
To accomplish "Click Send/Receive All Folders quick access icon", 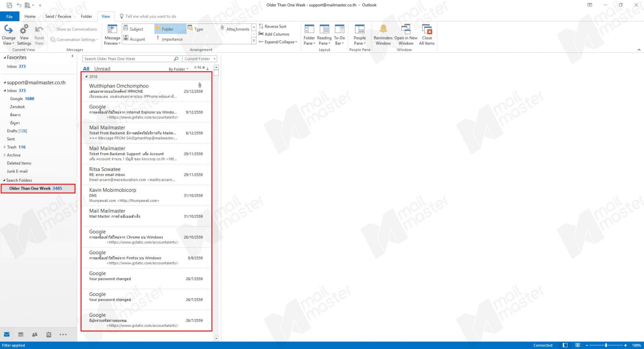I will click(9, 5).
